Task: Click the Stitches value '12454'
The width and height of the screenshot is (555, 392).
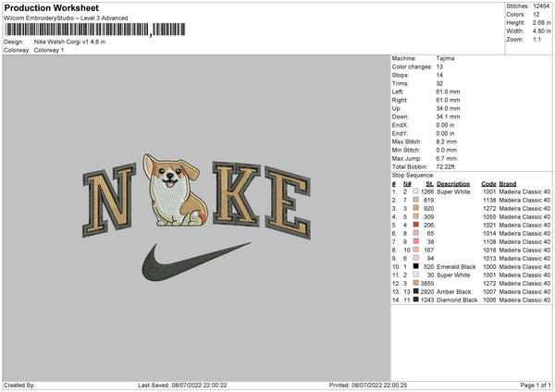Action: [x=541, y=6]
